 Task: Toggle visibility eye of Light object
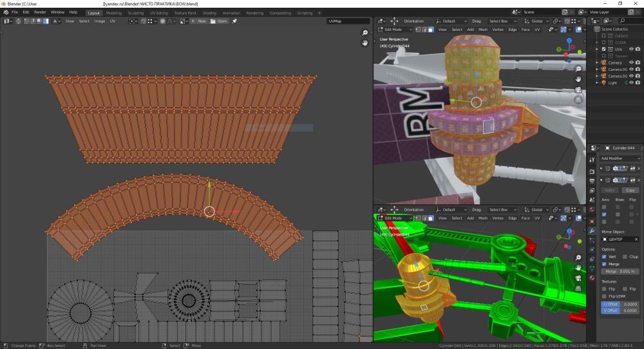(631, 83)
